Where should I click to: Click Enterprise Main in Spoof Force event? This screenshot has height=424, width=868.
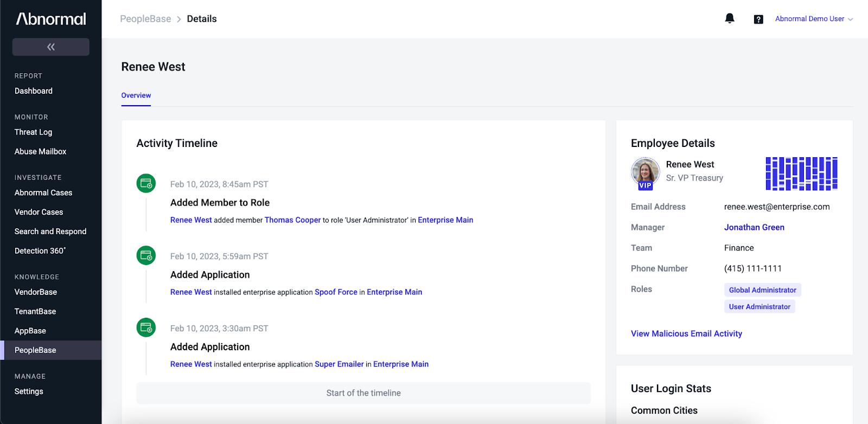pyautogui.click(x=394, y=292)
